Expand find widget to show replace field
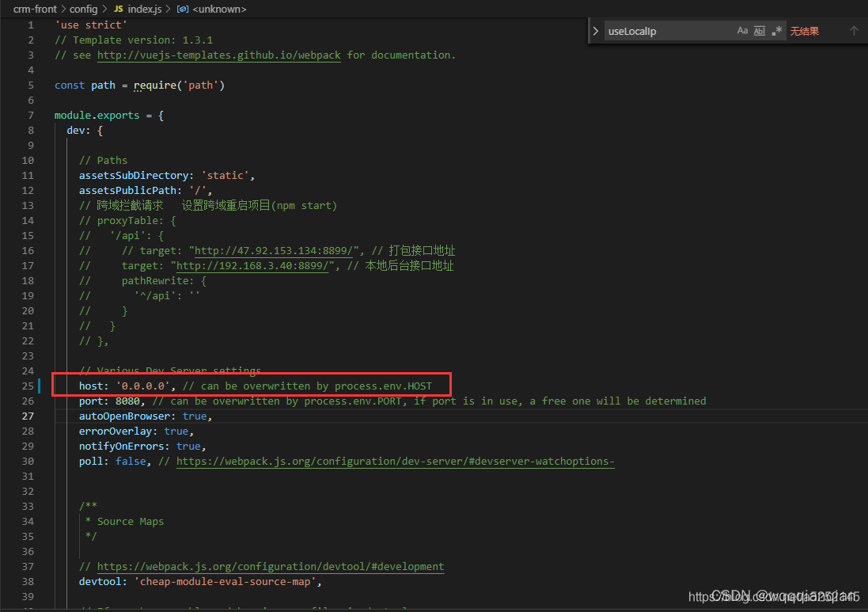The height and width of the screenshot is (612, 868). pos(594,30)
